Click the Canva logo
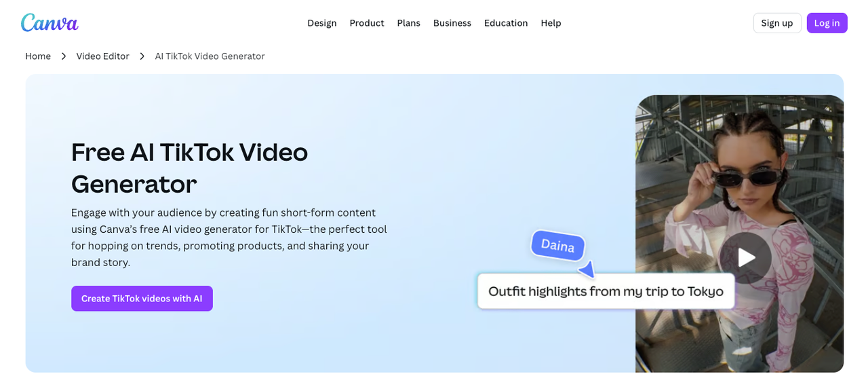Screen dimensions: 868x391 [x=50, y=22]
